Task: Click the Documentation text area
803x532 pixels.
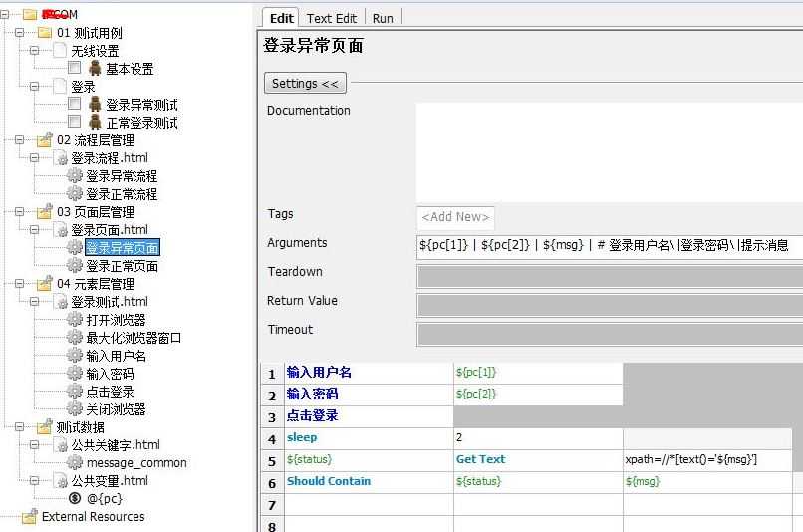Action: [x=610, y=152]
